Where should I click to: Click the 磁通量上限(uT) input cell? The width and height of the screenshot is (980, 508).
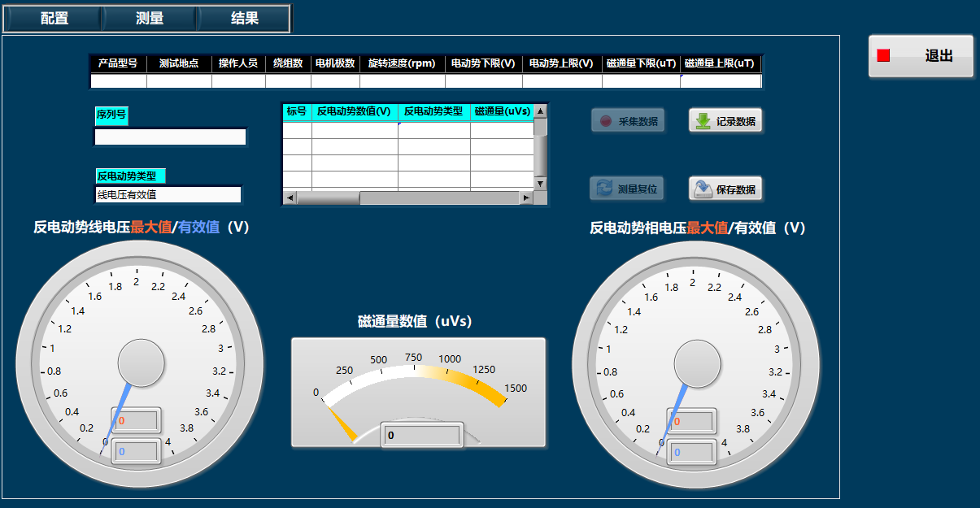720,80
